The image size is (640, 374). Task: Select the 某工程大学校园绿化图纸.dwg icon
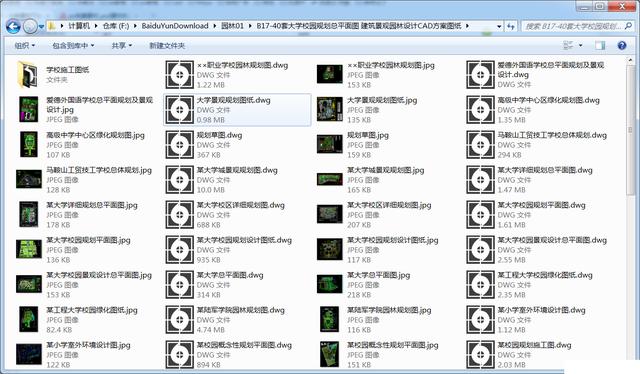point(480,285)
